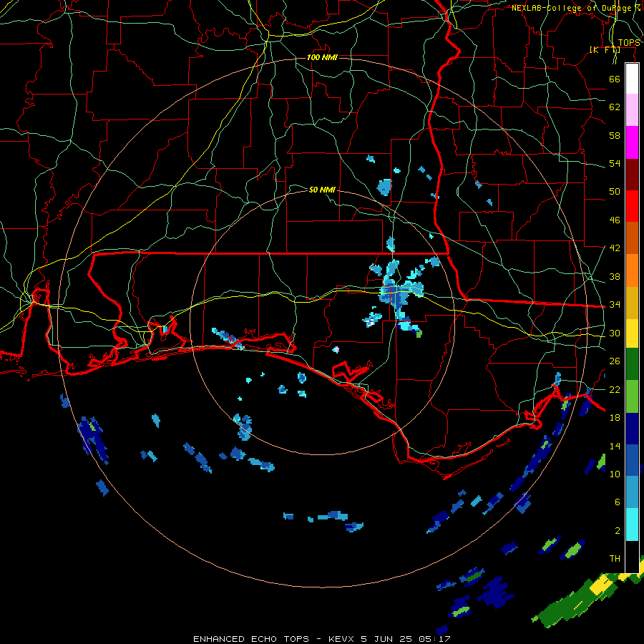Click the legend value '10'
This screenshot has height=644, width=644.
[615, 474]
